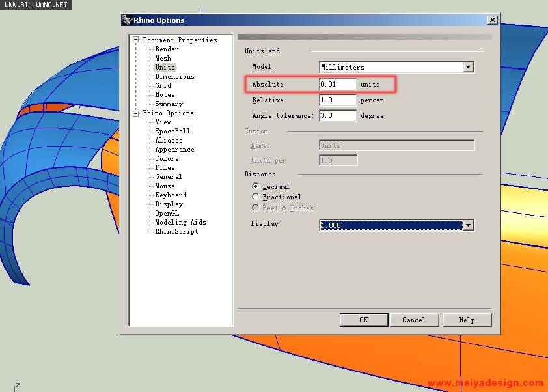Click the Rhino icon in dialog title bar
Image resolution: width=548 pixels, height=392 pixels.
[x=128, y=20]
